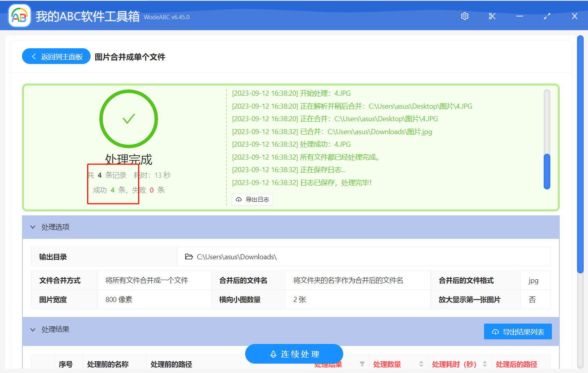Open settings from the title bar gear icon
The width and height of the screenshot is (588, 373).
coord(464,16)
